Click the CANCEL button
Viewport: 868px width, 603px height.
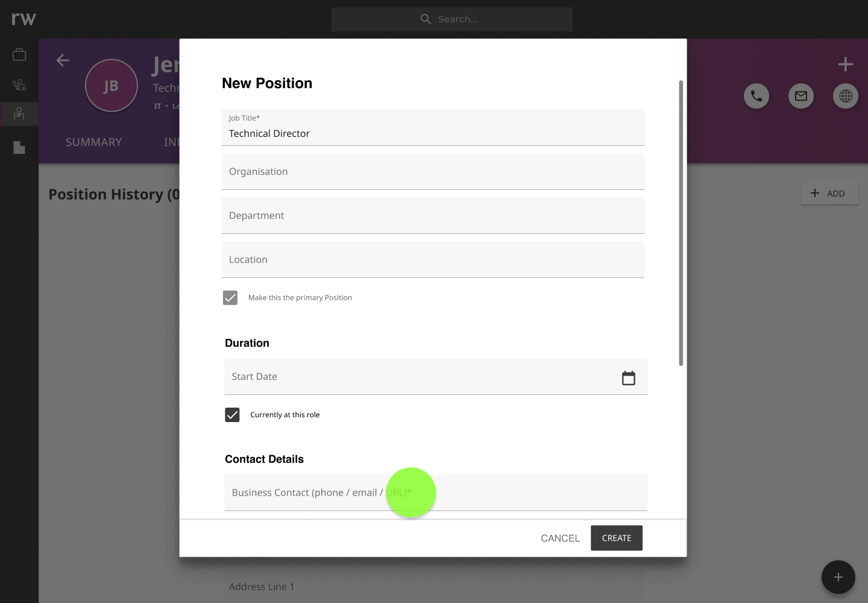point(560,538)
